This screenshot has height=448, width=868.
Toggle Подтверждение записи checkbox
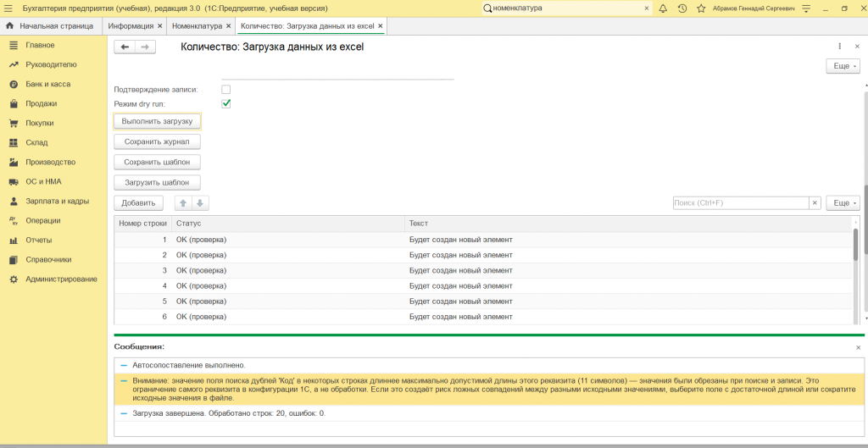click(x=225, y=89)
